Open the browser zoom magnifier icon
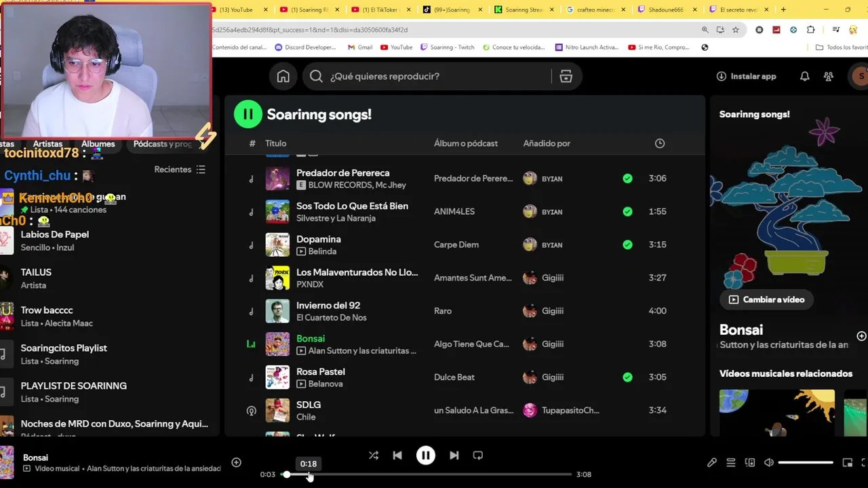This screenshot has width=868, height=488. tap(705, 30)
